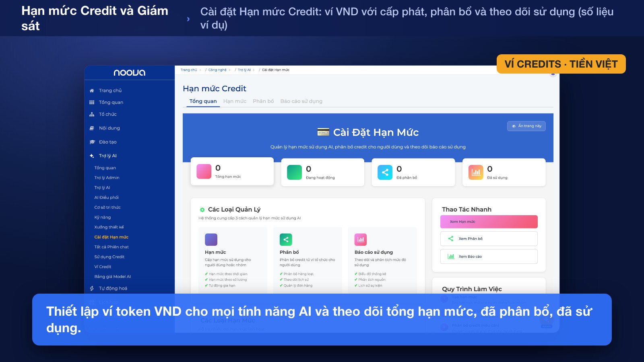Select Cài đặt Hạn mức submenu item
The height and width of the screenshot is (362, 644).
click(x=111, y=237)
